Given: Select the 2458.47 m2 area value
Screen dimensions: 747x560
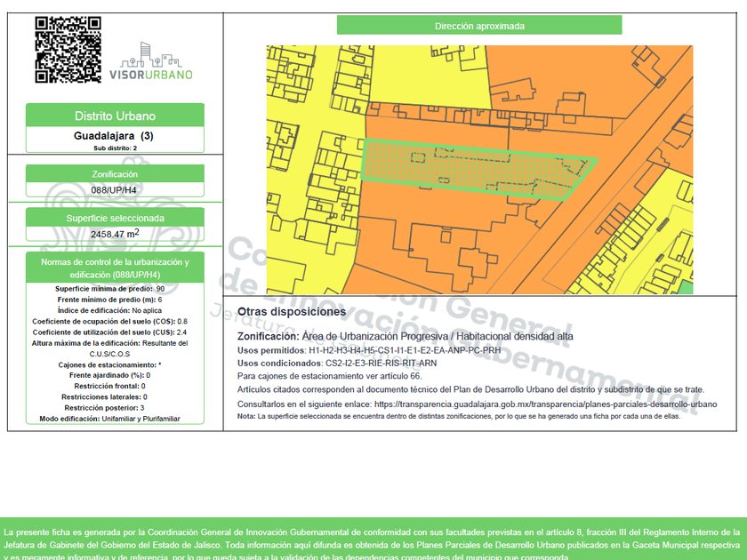Looking at the screenshot, I should [115, 234].
